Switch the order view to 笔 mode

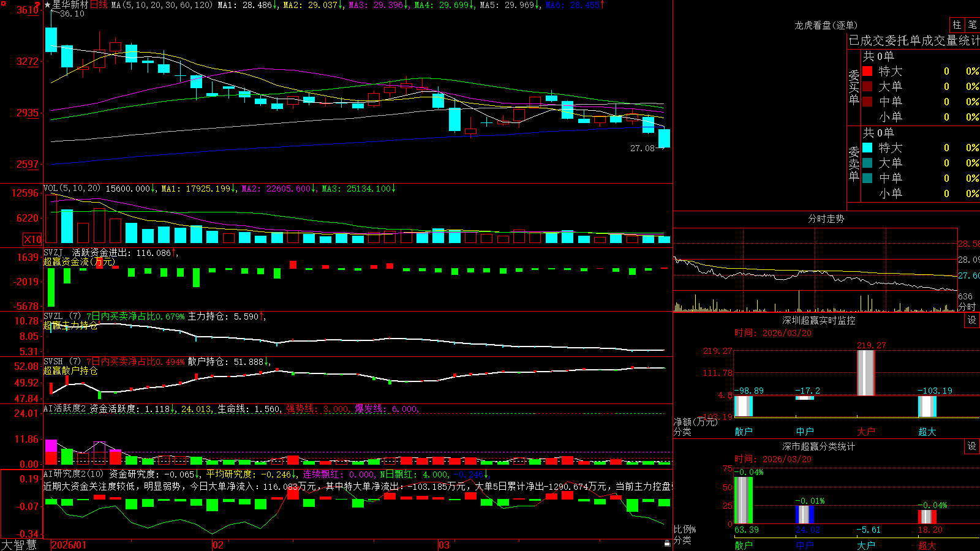tap(972, 24)
